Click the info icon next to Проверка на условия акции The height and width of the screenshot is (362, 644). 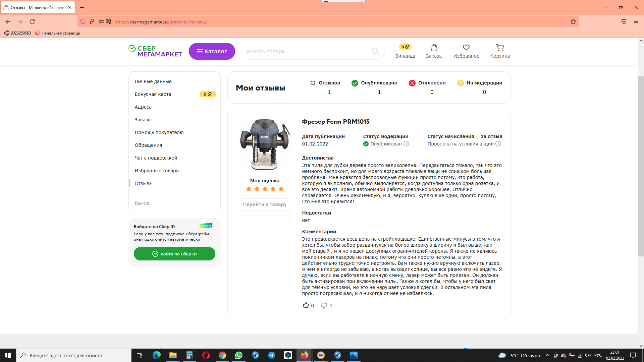pos(498,144)
